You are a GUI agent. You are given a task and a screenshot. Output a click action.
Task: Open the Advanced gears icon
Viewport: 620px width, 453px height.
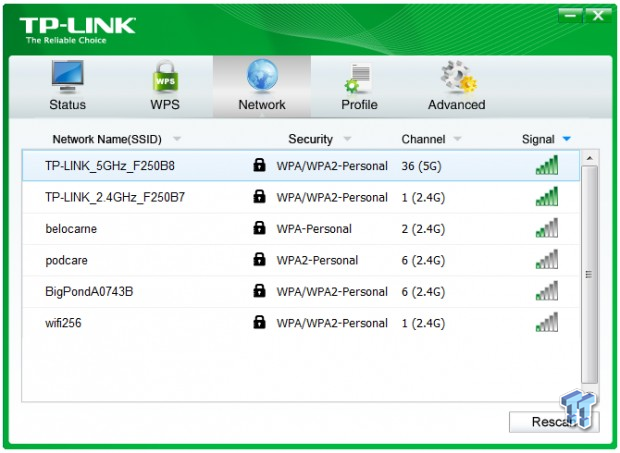(x=459, y=76)
